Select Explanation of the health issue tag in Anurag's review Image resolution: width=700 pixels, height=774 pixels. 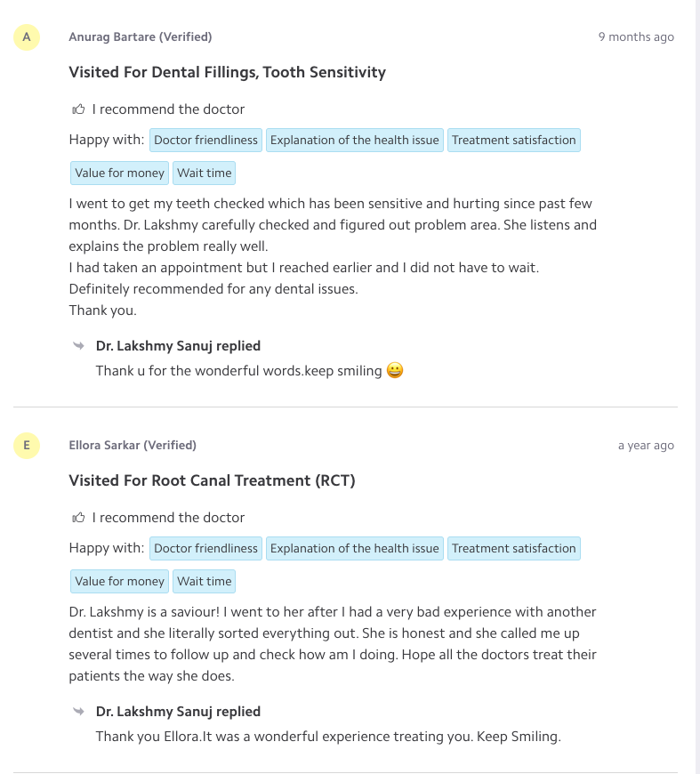(x=354, y=140)
